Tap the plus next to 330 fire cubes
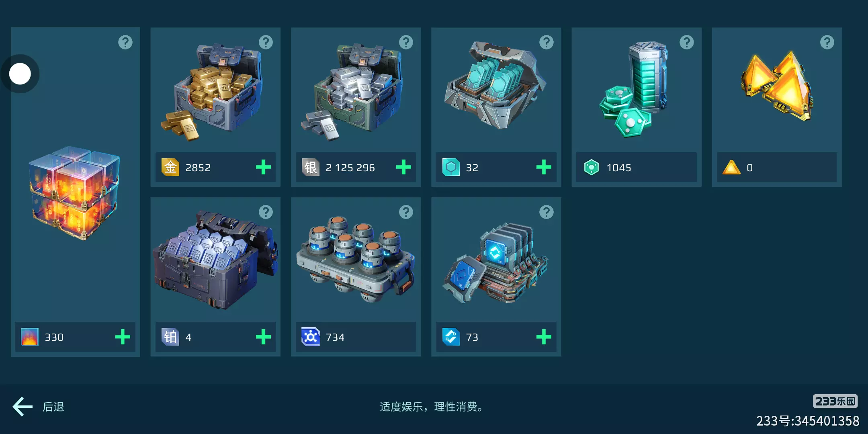The height and width of the screenshot is (434, 868). point(123,337)
